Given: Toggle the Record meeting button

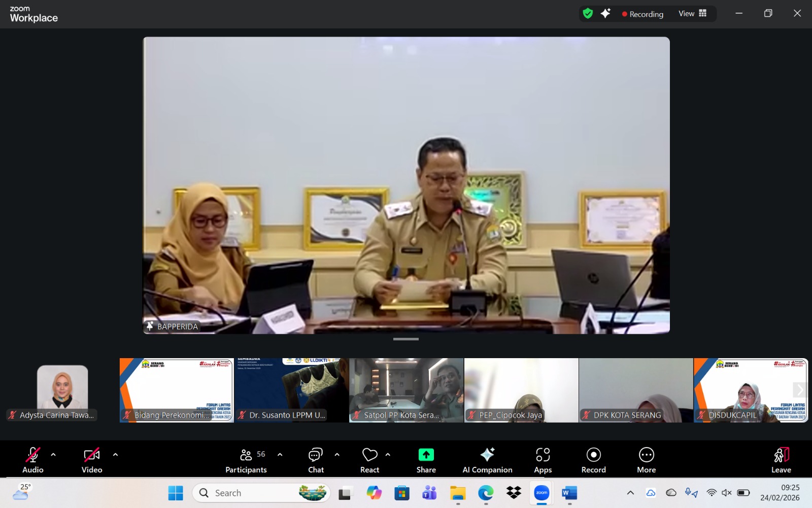Looking at the screenshot, I should tap(593, 460).
